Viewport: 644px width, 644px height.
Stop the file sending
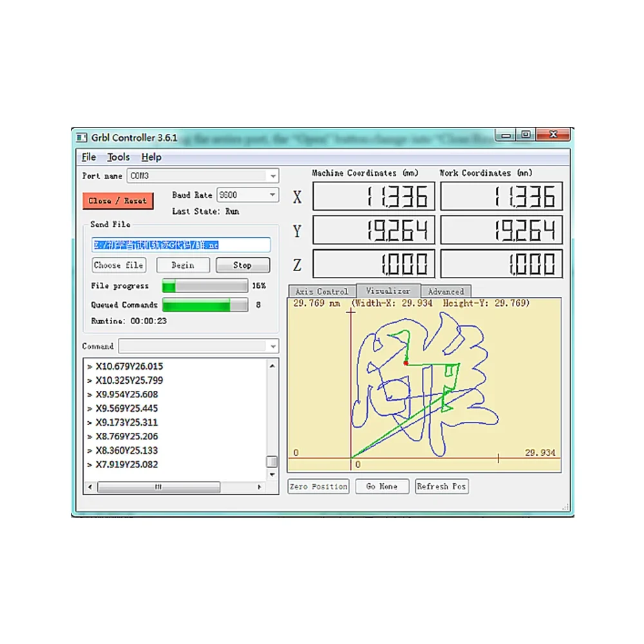242,265
